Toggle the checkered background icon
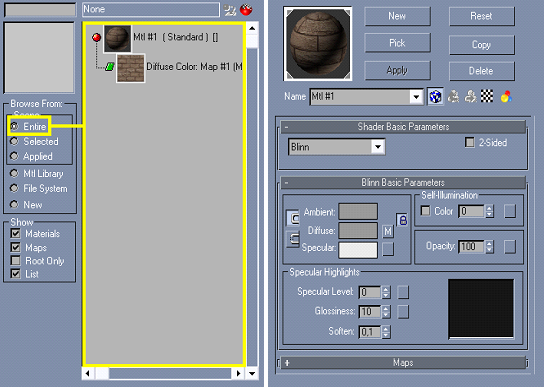Viewport: 544px width, 387px height. click(x=487, y=96)
